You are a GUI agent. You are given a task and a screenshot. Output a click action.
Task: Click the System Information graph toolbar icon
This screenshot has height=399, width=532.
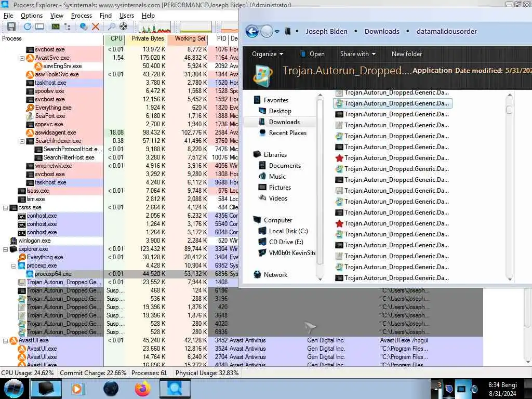(x=55, y=26)
